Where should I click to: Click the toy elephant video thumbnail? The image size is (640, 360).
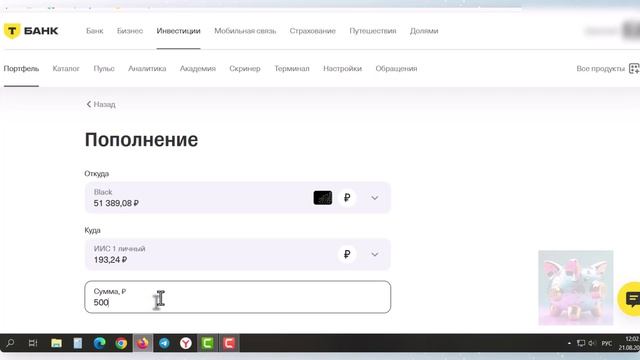pyautogui.click(x=576, y=288)
